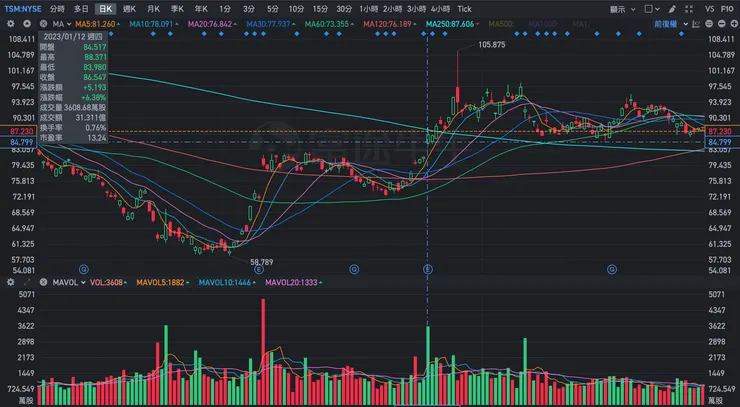Zoom in with the plus circle icon
740x407 pixels.
[734, 24]
